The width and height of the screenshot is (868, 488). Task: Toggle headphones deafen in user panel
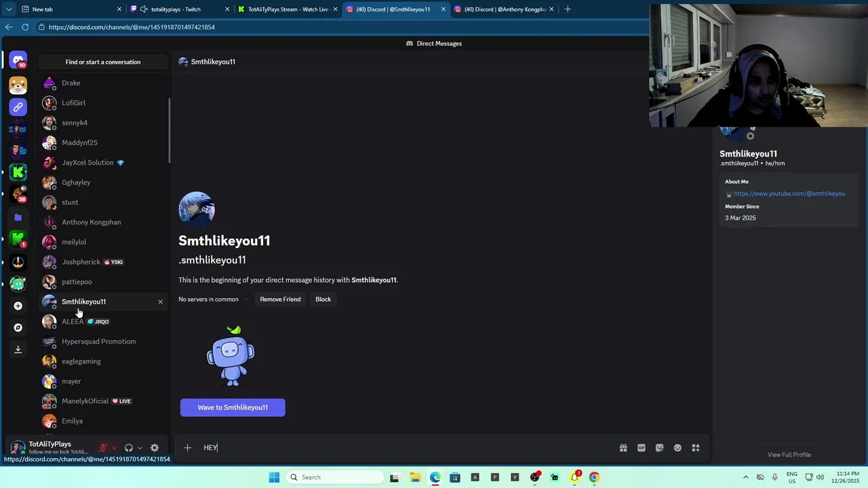pyautogui.click(x=129, y=448)
